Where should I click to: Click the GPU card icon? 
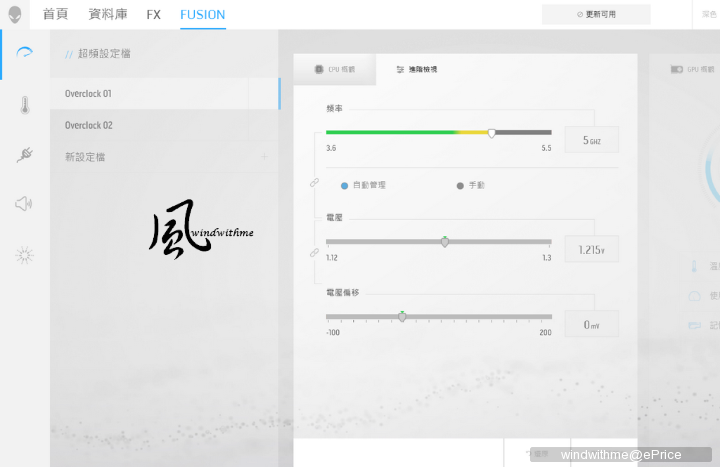coord(676,69)
